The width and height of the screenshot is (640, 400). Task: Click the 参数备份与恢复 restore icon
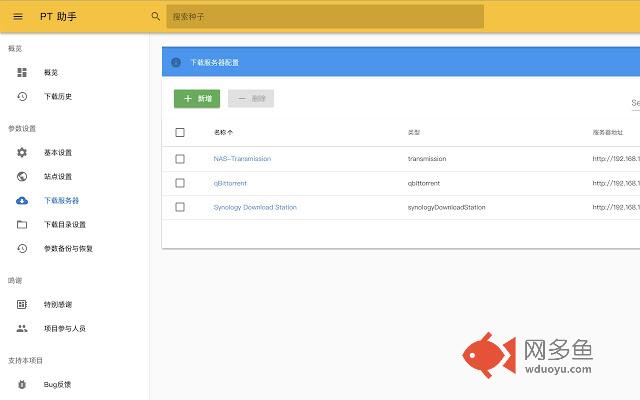click(22, 249)
